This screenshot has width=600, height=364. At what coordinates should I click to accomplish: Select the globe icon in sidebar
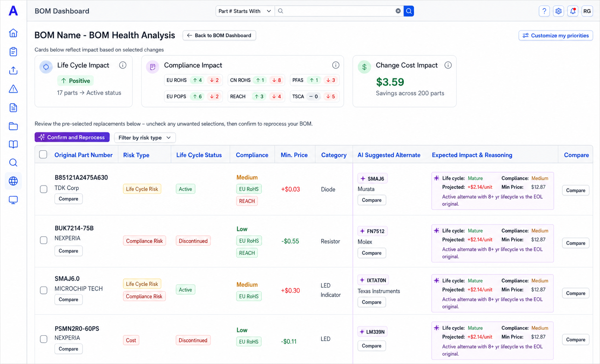tap(13, 181)
